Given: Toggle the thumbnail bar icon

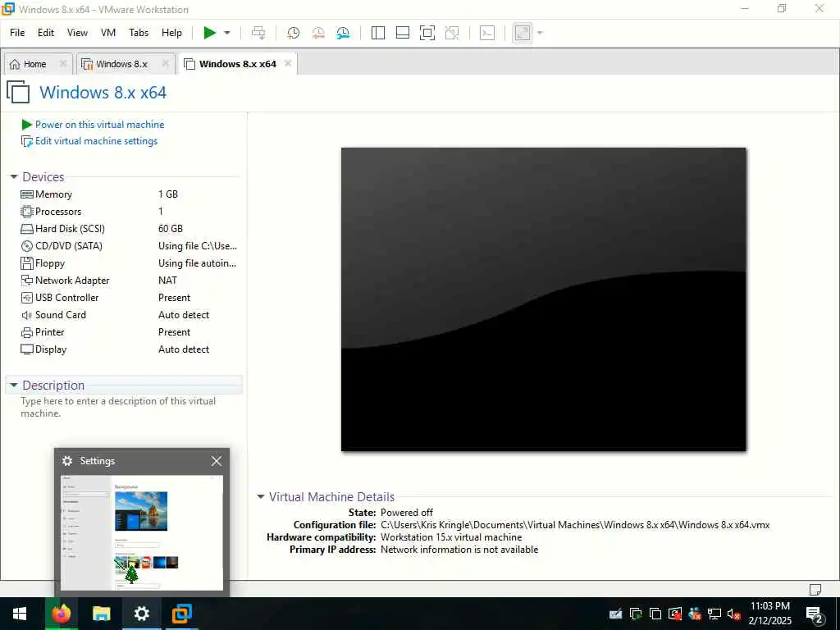Looking at the screenshot, I should click(x=402, y=33).
